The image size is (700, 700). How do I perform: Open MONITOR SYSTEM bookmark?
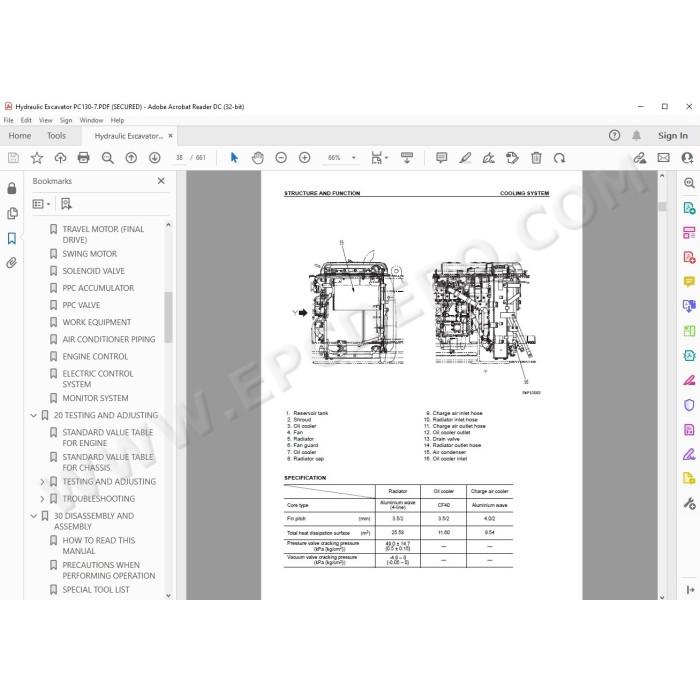(96, 398)
